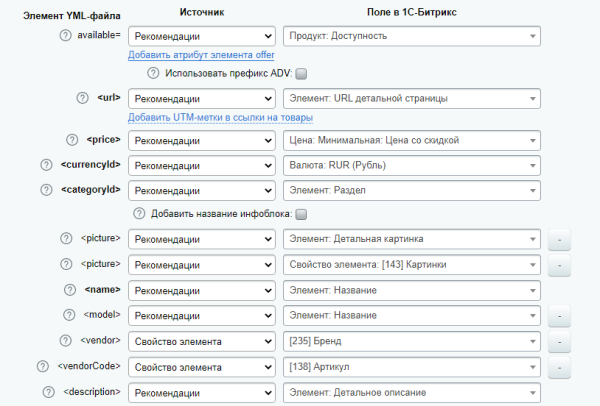600x406 pixels.
Task: Open the source dropdown for <price>
Action: pyautogui.click(x=202, y=141)
